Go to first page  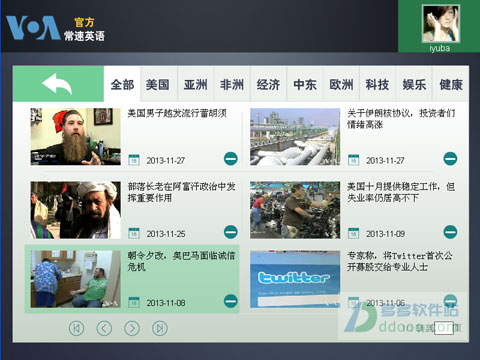77,328
